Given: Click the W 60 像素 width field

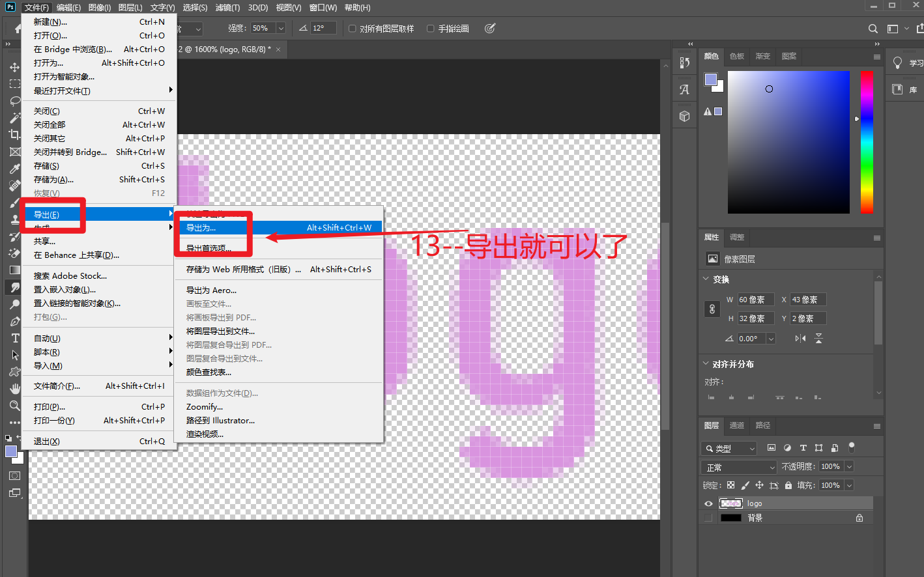Looking at the screenshot, I should (756, 300).
